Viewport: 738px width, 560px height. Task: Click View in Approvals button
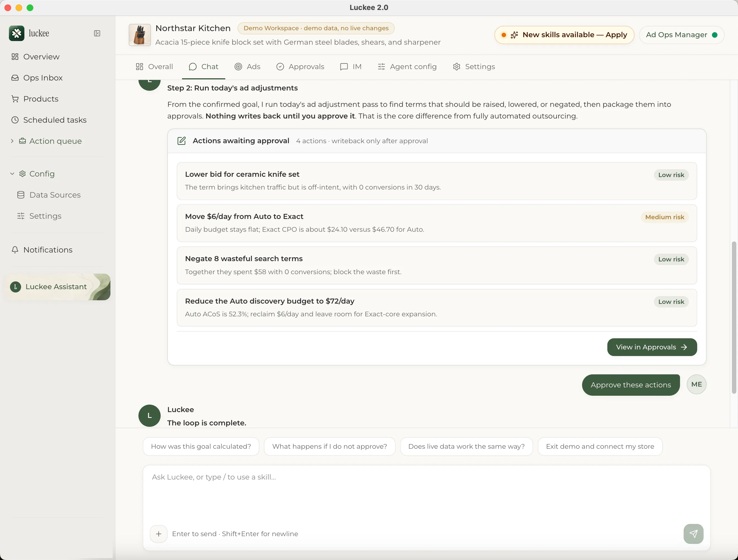(x=652, y=347)
